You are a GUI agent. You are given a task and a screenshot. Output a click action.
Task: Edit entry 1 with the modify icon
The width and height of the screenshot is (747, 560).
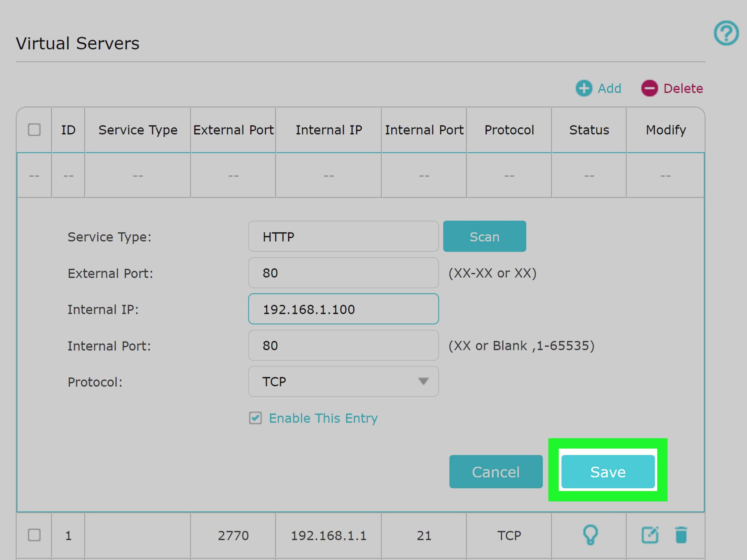click(x=650, y=535)
